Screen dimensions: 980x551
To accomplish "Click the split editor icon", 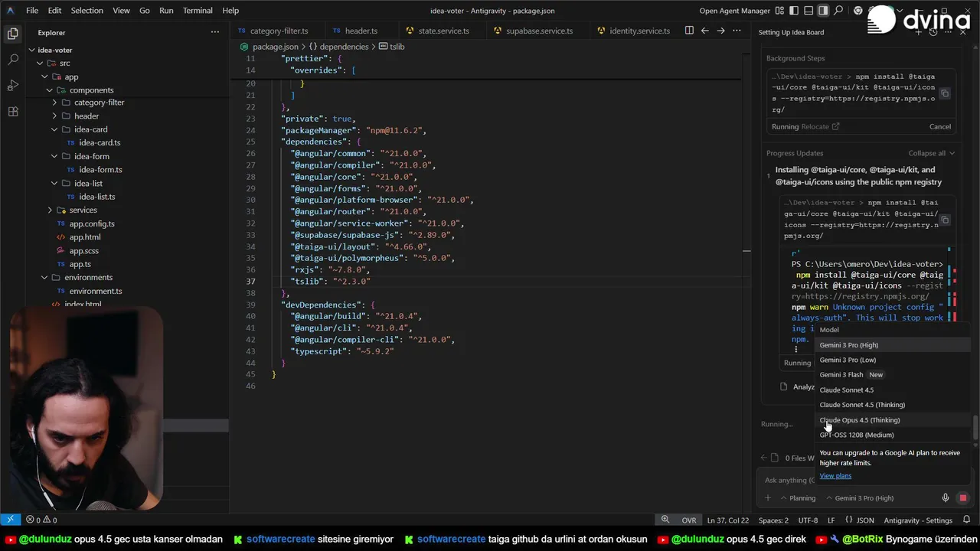I will pyautogui.click(x=689, y=31).
